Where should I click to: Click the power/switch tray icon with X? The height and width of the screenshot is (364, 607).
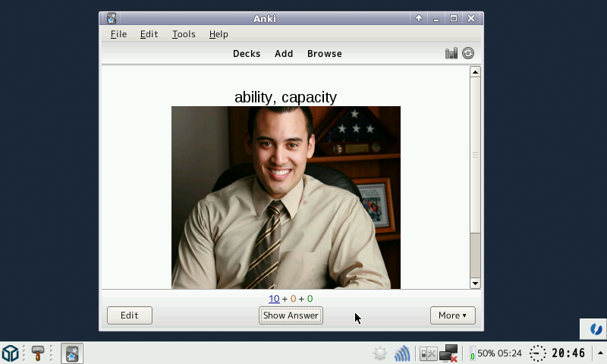tap(428, 353)
